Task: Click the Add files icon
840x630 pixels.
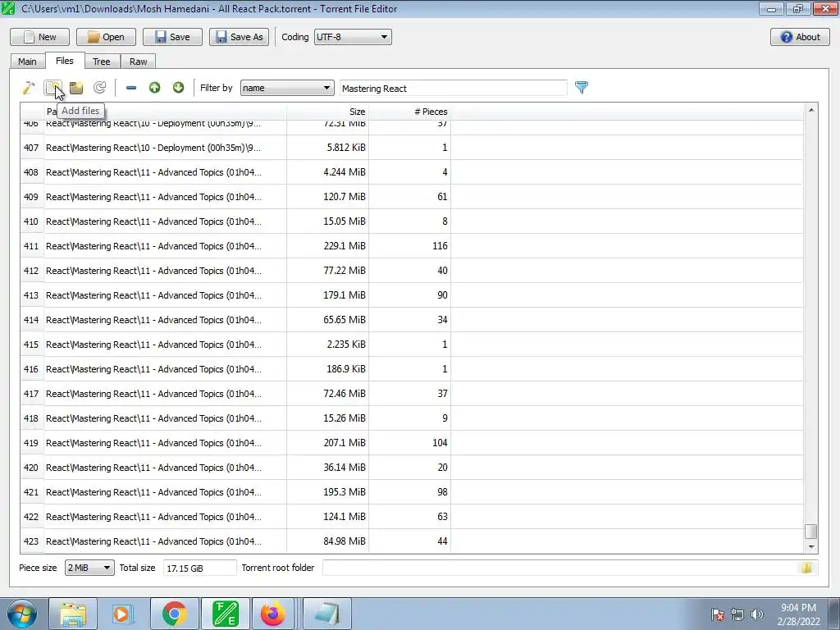Action: tap(52, 87)
